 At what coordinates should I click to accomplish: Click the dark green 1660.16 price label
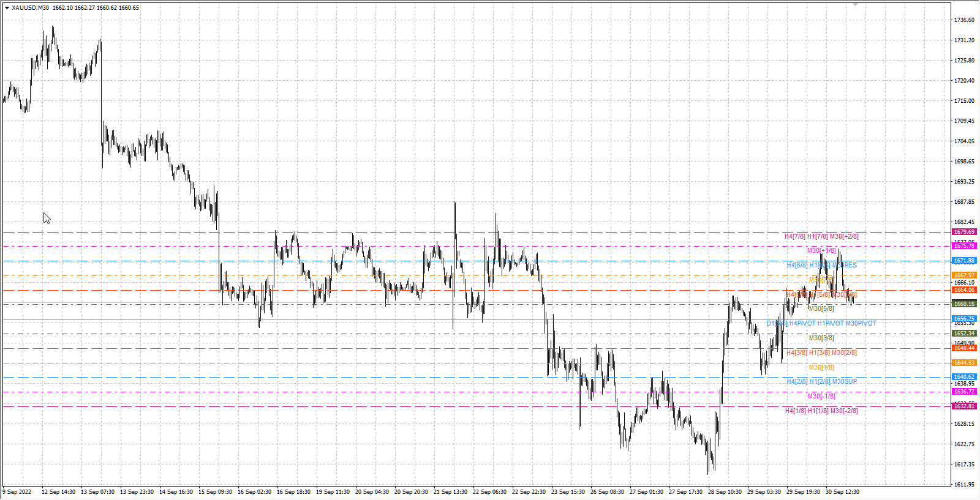pyautogui.click(x=964, y=304)
